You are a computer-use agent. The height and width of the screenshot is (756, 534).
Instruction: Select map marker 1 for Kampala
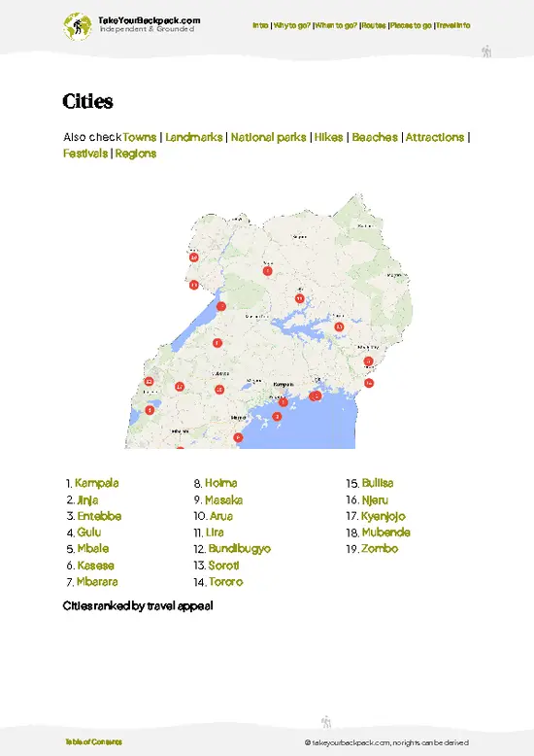coord(284,402)
